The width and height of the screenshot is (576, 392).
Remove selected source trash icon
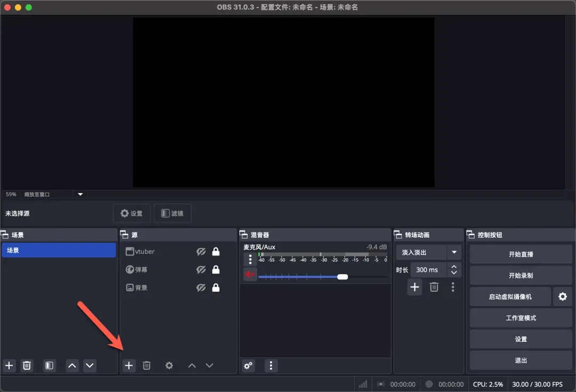click(x=147, y=365)
